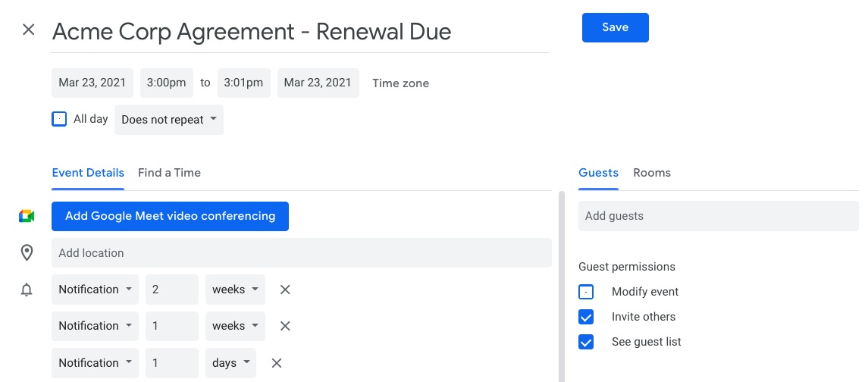Save the event
Viewport: 868px width, 382px height.
click(x=615, y=28)
